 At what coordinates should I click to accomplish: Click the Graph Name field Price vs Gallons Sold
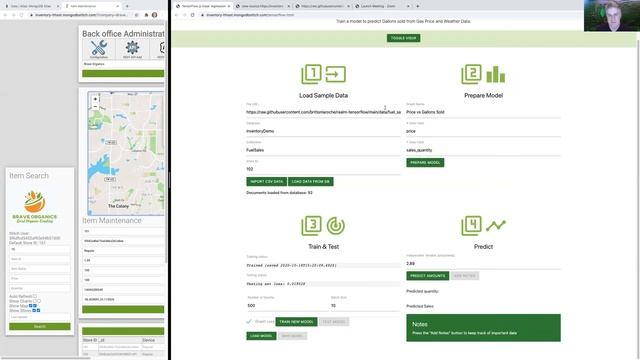pos(483,112)
